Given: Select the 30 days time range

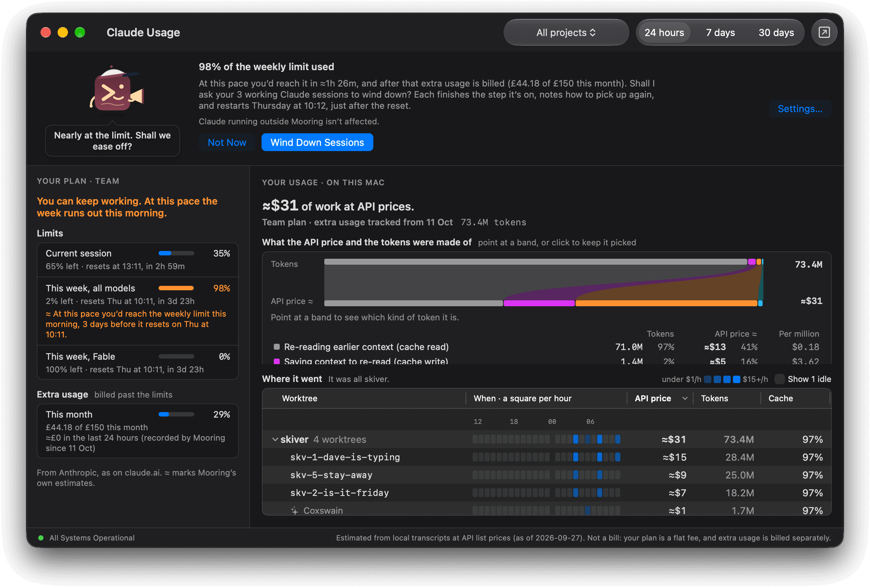Looking at the screenshot, I should 776,33.
